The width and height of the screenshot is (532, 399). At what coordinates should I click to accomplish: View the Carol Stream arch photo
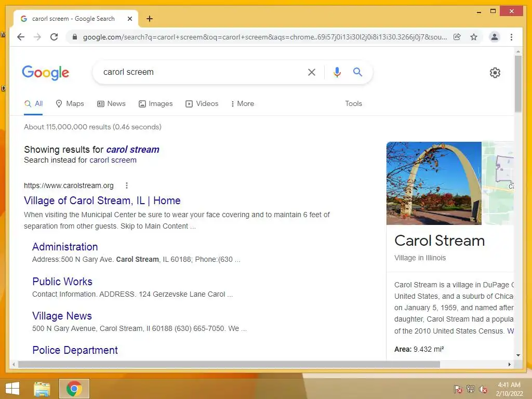434,183
